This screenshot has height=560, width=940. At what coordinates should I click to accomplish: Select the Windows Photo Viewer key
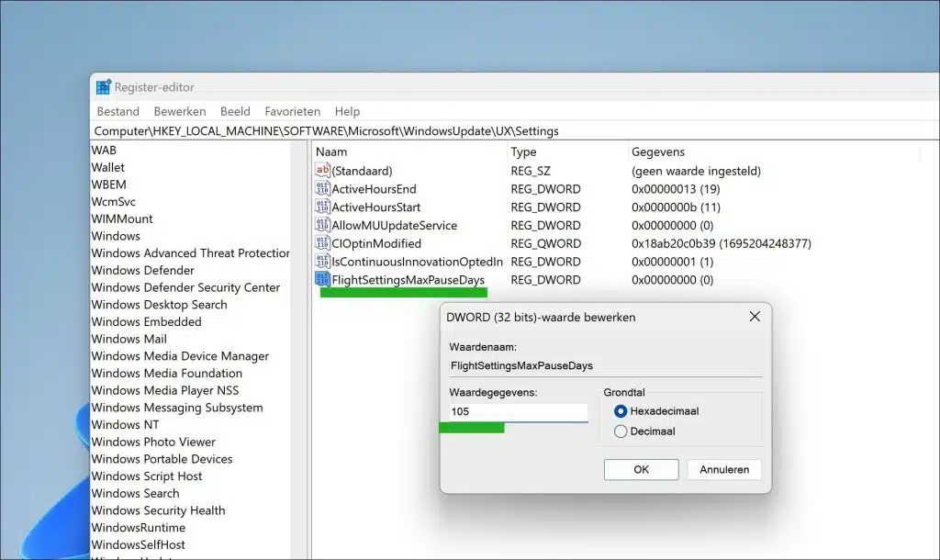[x=153, y=442]
